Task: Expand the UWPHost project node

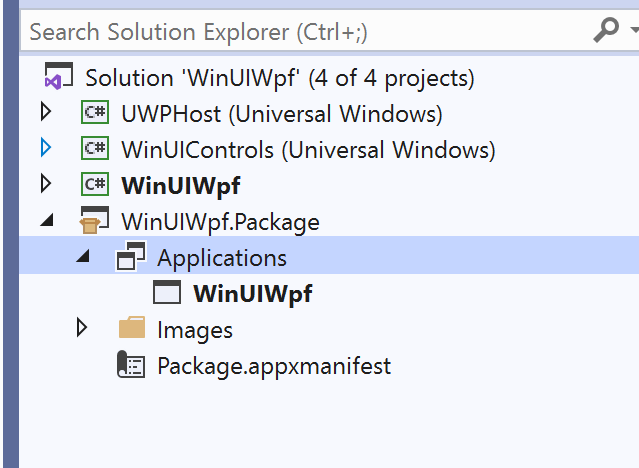Action: click(45, 113)
